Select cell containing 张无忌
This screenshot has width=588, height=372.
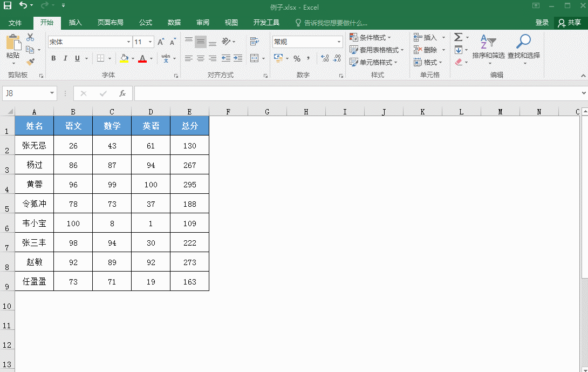click(34, 145)
